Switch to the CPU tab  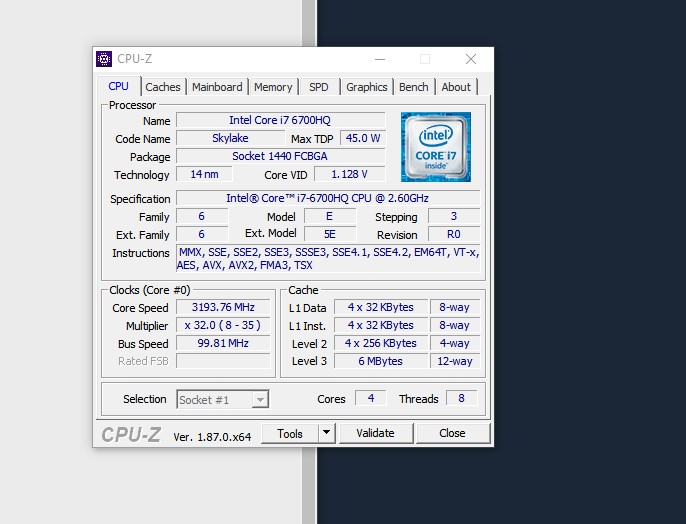pyautogui.click(x=118, y=86)
